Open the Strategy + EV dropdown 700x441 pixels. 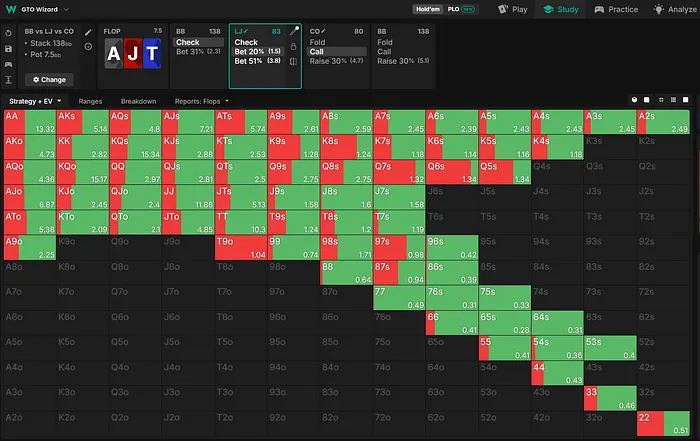35,101
